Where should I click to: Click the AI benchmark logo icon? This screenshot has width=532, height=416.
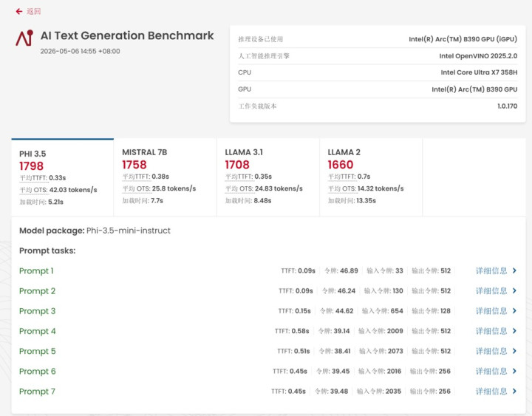click(24, 38)
